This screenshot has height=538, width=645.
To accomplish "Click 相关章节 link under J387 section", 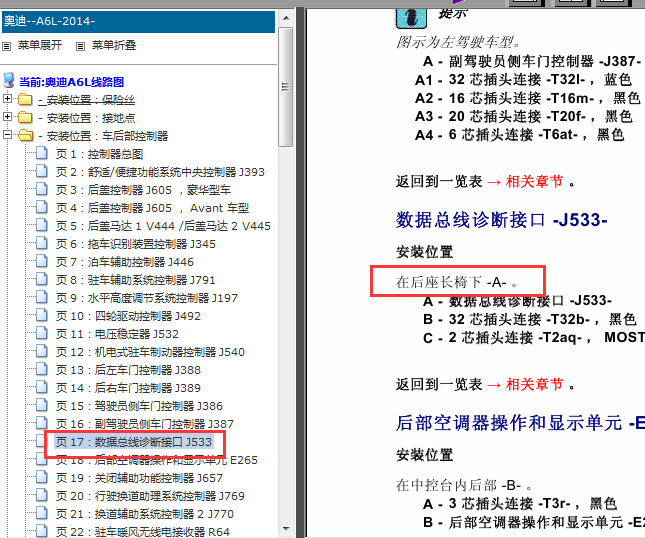I will coord(534,181).
